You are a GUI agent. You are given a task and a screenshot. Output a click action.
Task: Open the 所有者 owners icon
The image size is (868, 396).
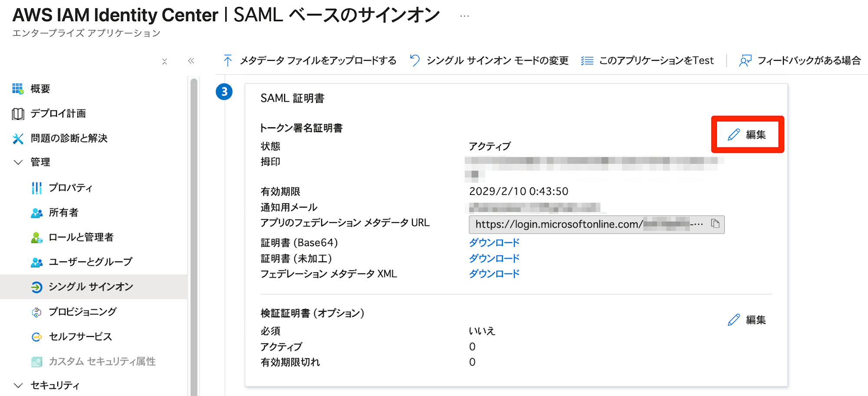[x=37, y=212]
